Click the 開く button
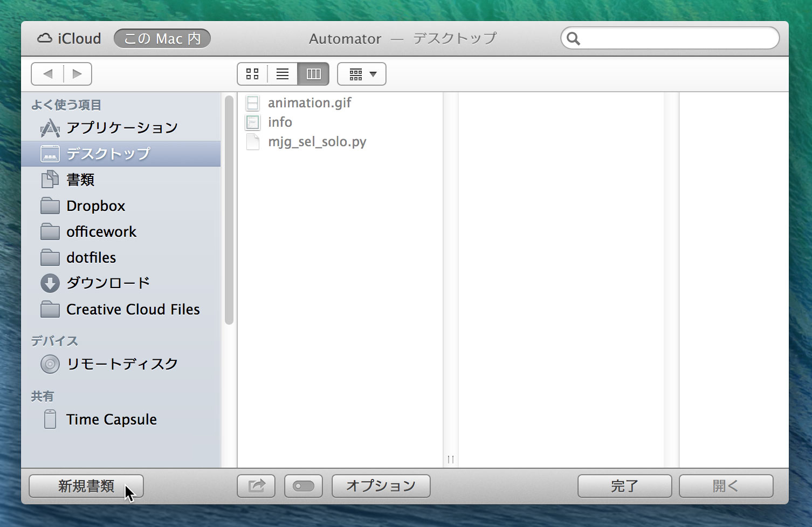 point(726,486)
